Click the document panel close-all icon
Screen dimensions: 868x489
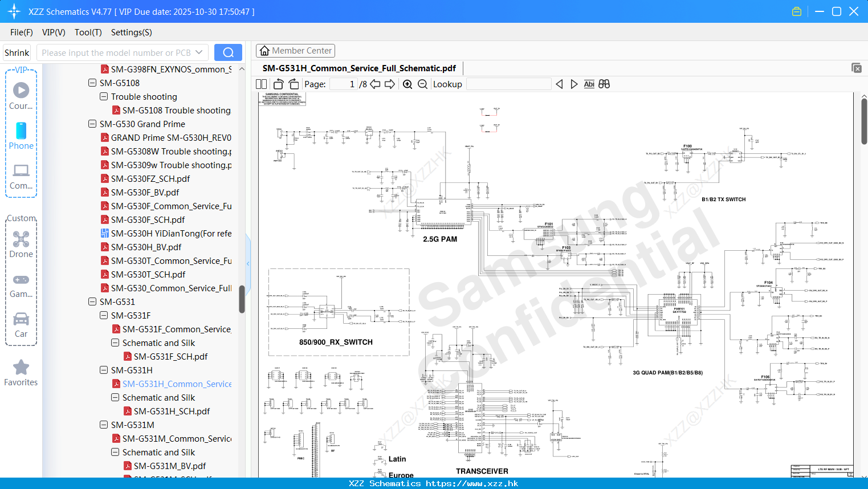pos(857,68)
